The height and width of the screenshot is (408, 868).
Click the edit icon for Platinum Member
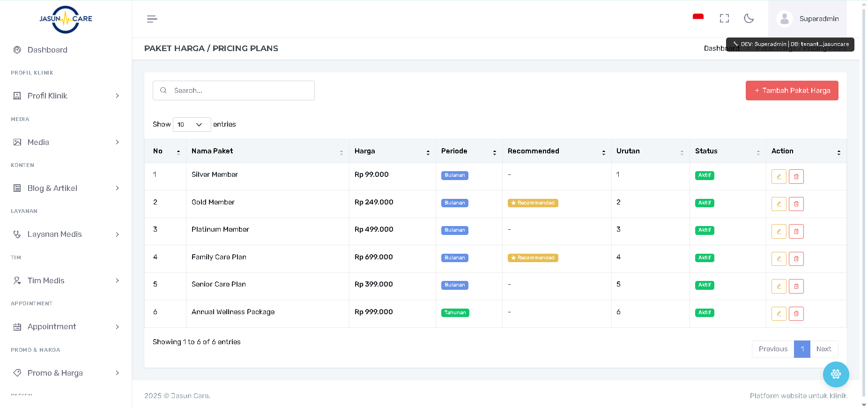click(779, 232)
